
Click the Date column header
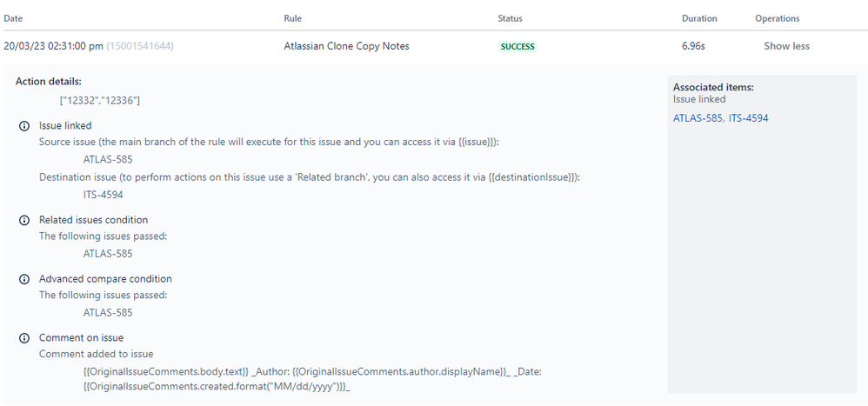click(x=13, y=18)
